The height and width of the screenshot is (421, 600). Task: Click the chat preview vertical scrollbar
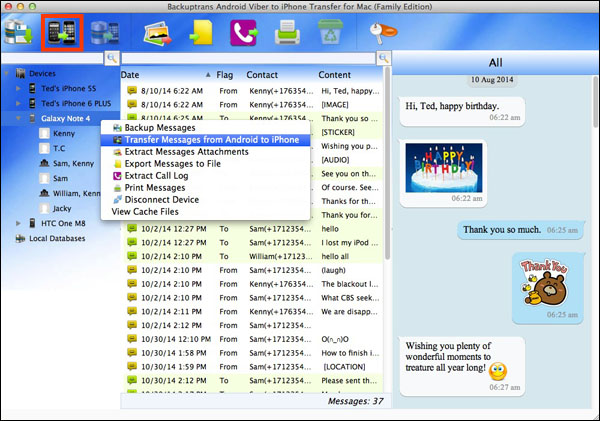[x=595, y=101]
